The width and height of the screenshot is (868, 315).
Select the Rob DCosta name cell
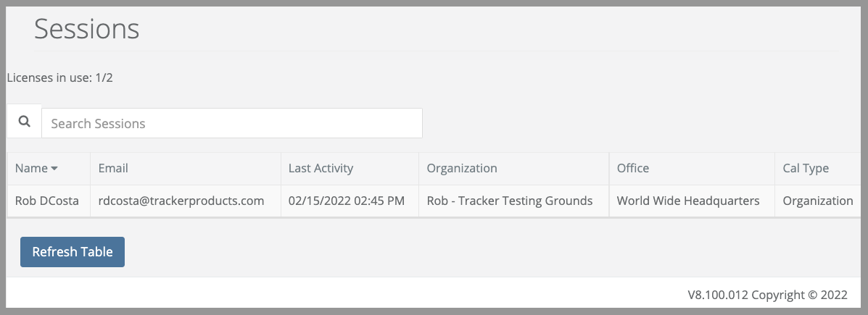49,201
